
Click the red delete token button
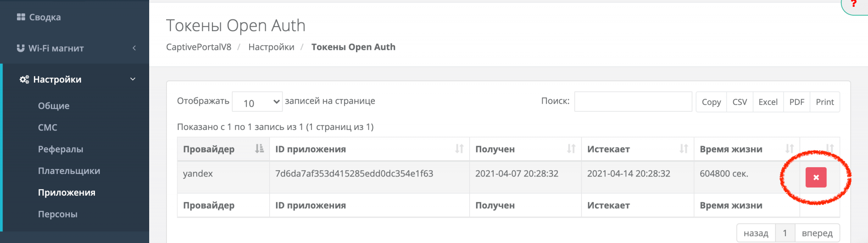coord(816,177)
